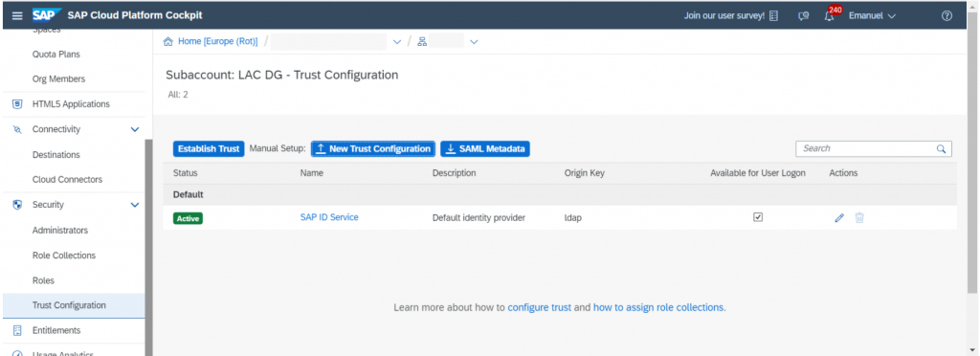Toggle Available for User Logon checkbox
980x356 pixels.
point(758,217)
